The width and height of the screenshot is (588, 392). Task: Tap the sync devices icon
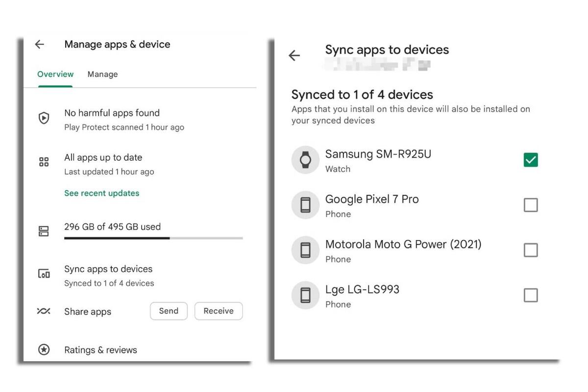coord(44,274)
